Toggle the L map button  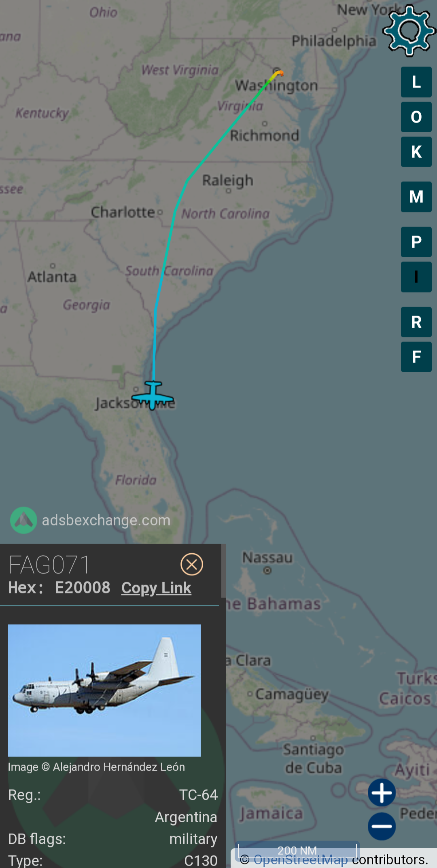(416, 82)
